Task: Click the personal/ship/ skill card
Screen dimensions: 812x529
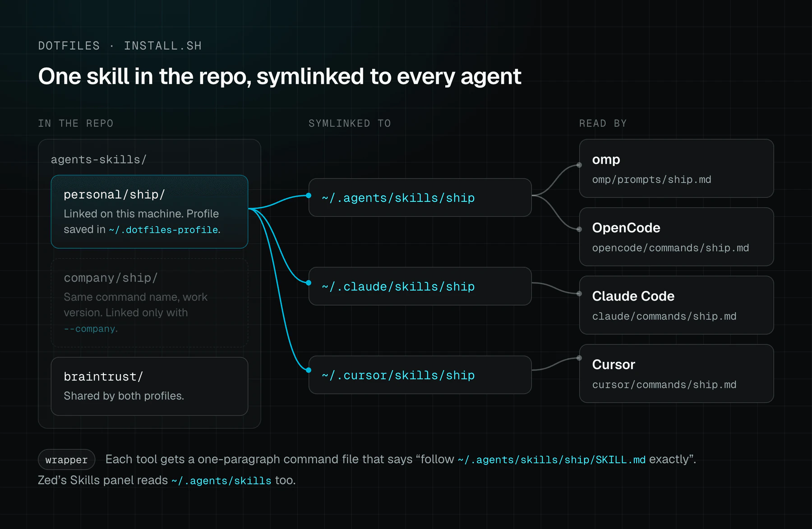Action: [149, 212]
